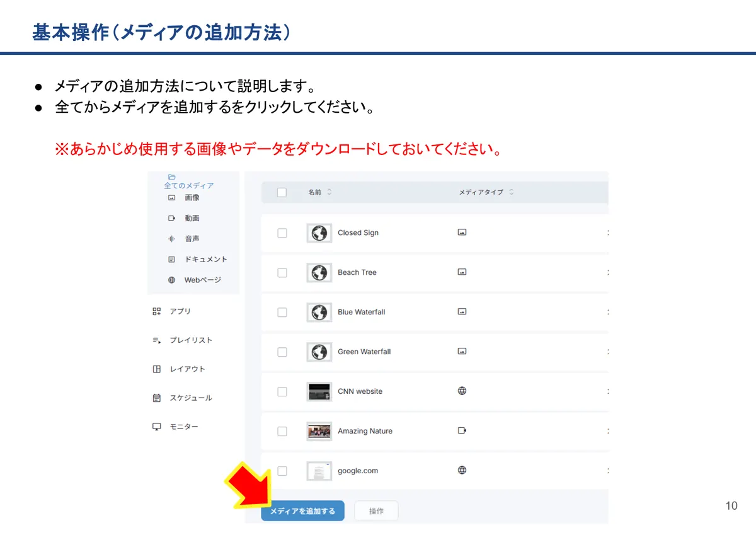
Task: Click the CNN website name text
Action: click(x=360, y=391)
